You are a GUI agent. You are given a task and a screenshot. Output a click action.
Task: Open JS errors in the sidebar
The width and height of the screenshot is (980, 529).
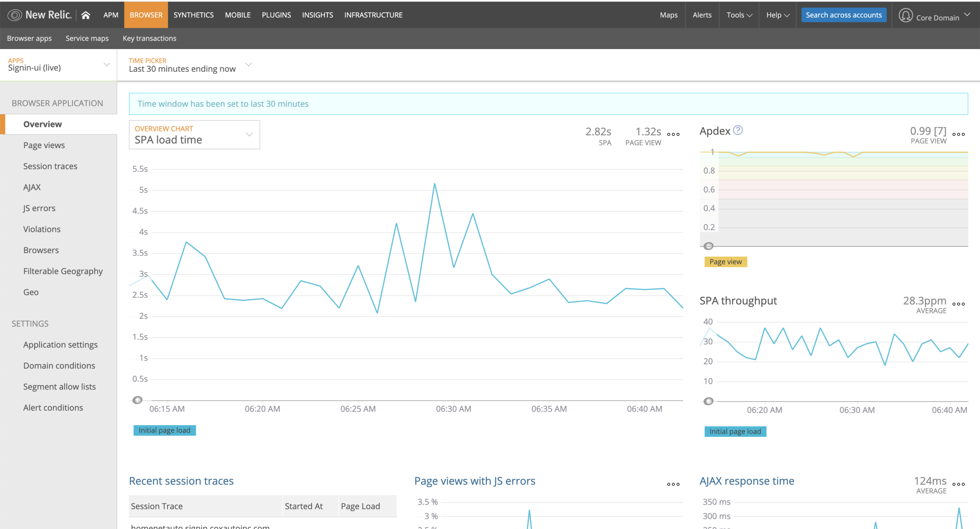[x=39, y=208]
